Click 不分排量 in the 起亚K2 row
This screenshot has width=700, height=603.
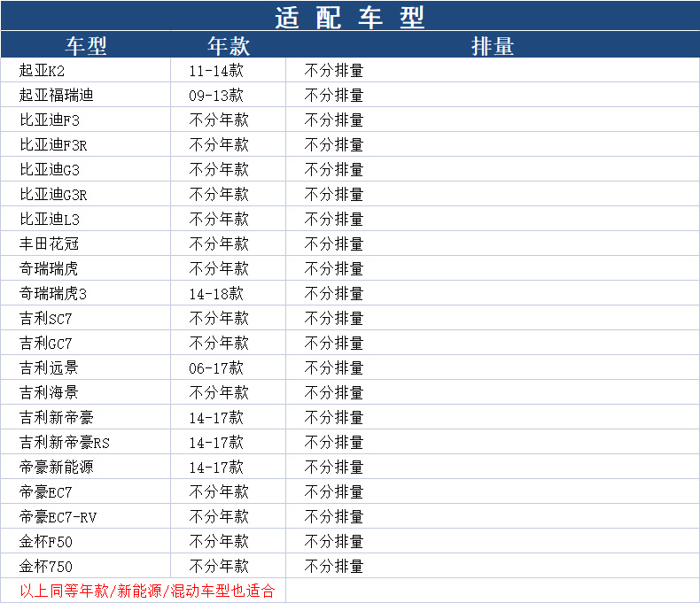[x=334, y=71]
